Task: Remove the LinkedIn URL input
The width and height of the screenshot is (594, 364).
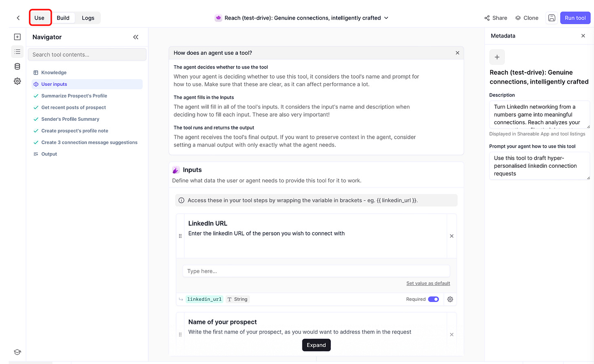Action: [452, 236]
